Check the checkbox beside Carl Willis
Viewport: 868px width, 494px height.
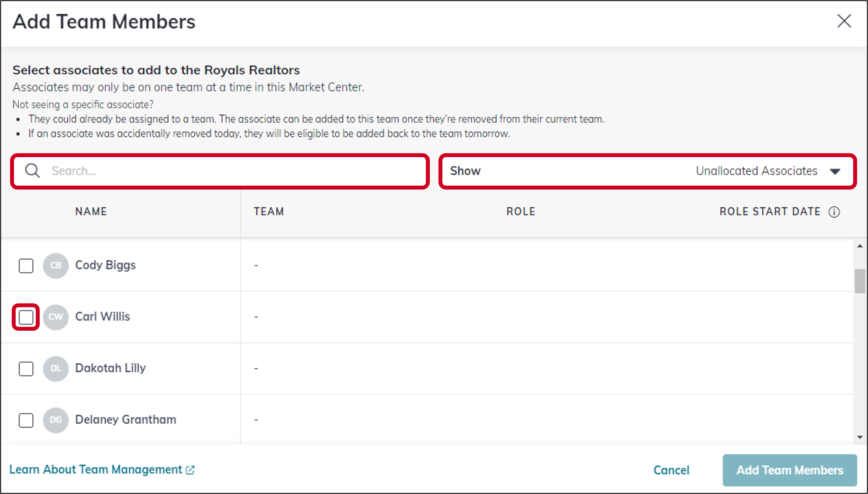pos(25,317)
